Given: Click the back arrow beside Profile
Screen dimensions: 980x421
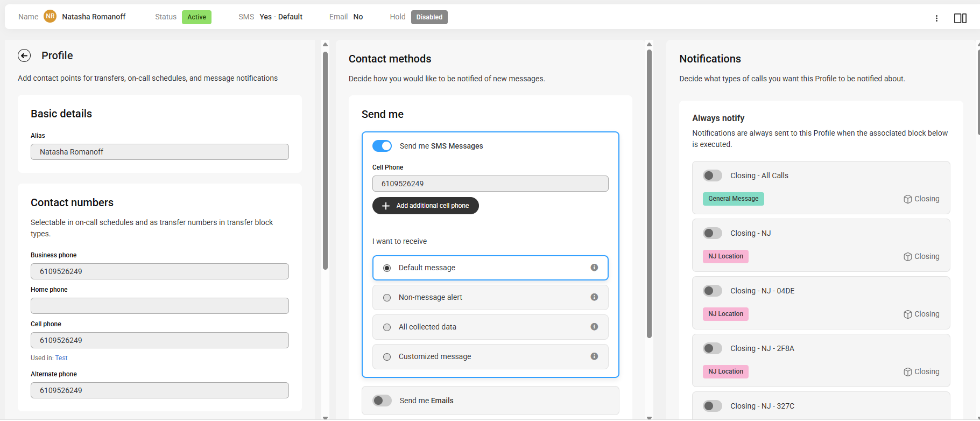Looking at the screenshot, I should coord(24,55).
